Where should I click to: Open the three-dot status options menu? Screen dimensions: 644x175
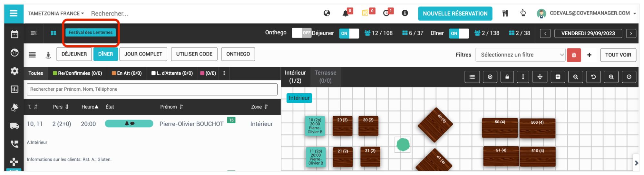click(x=224, y=73)
